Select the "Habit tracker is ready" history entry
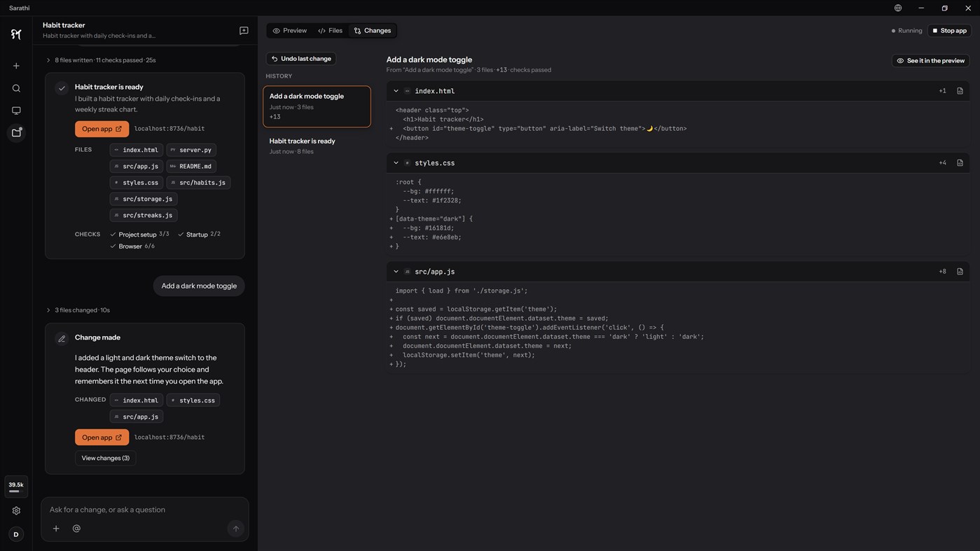The width and height of the screenshot is (980, 551). pos(317,146)
